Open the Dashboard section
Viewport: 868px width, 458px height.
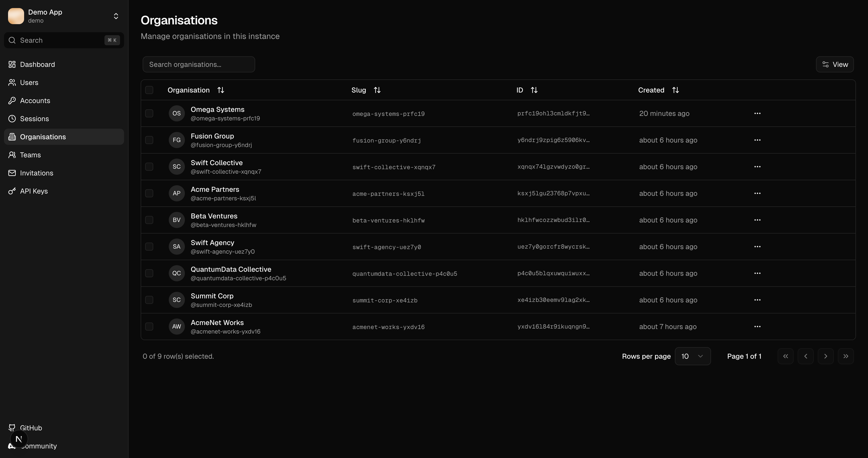tap(37, 64)
